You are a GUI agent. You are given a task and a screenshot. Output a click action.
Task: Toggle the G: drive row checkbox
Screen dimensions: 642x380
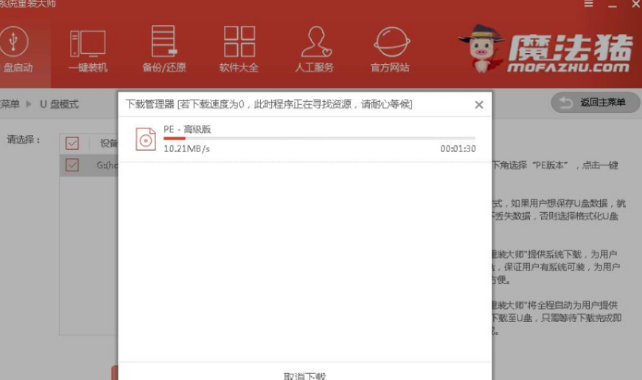click(72, 165)
